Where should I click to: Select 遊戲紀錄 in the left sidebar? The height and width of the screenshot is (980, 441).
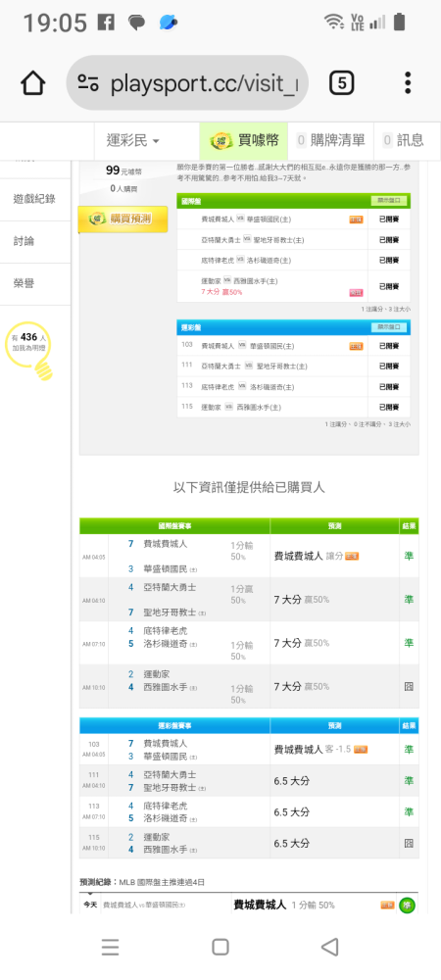(35, 199)
